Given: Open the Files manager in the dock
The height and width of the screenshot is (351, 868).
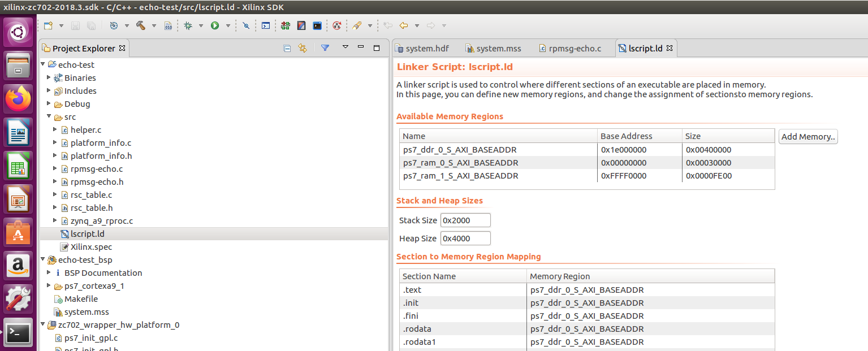Looking at the screenshot, I should tap(18, 66).
